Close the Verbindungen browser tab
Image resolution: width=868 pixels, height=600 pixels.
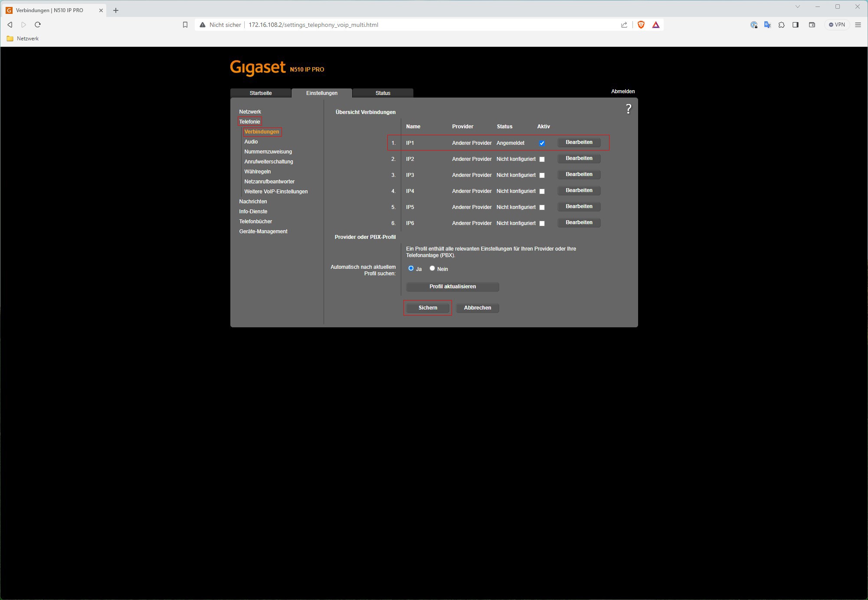pos(101,10)
